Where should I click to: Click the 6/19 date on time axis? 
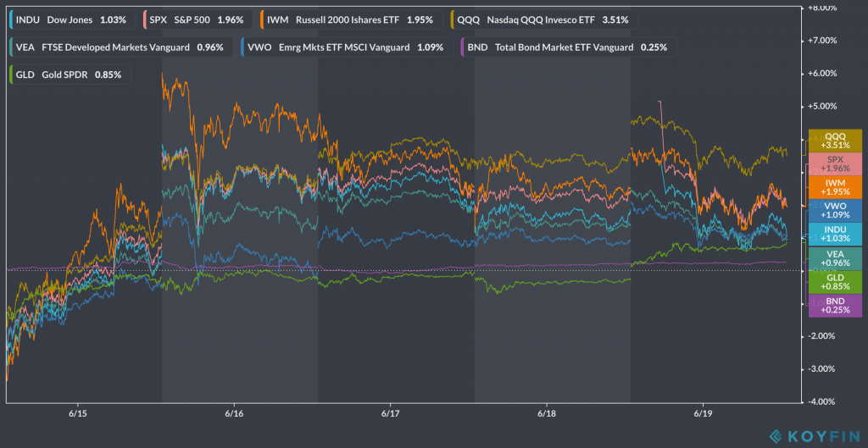(703, 414)
